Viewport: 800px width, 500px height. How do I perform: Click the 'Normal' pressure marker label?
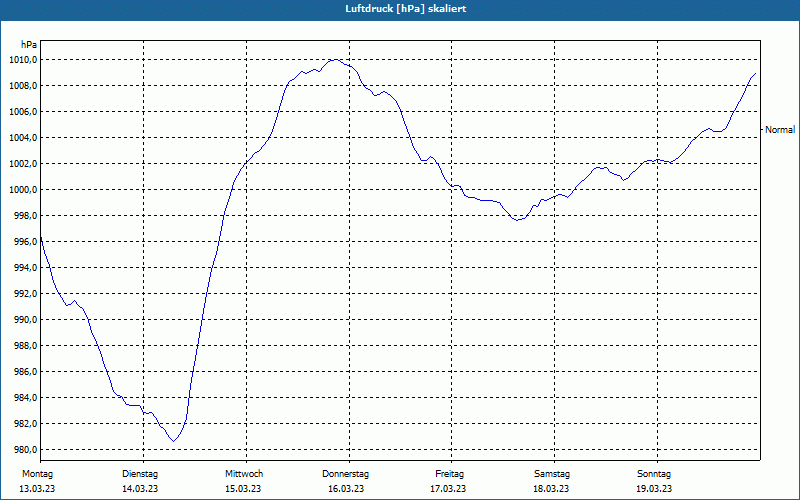point(780,130)
